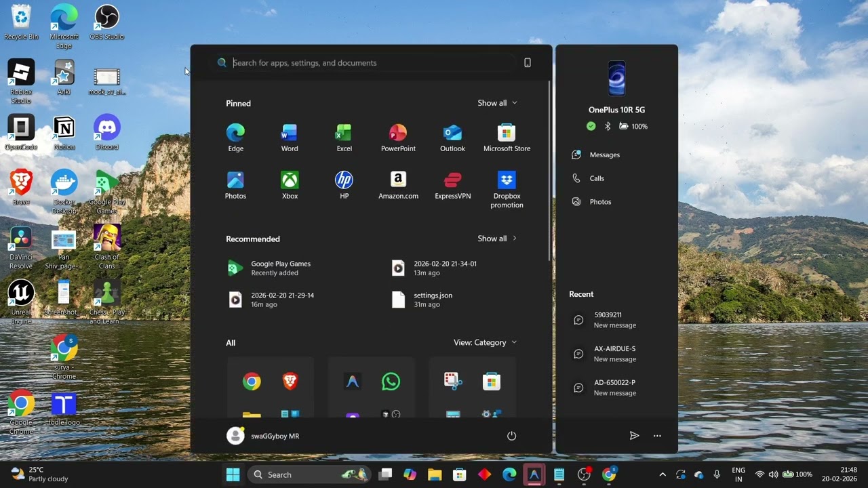Launch the pinned ExpressVPN app
The image size is (868, 488).
[452, 186]
